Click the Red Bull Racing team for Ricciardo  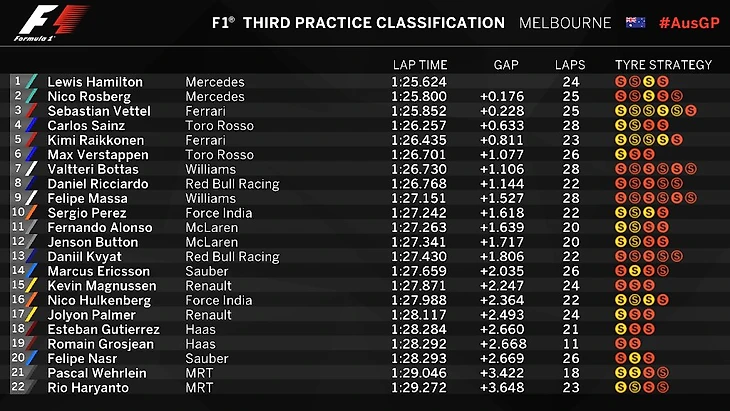click(232, 184)
